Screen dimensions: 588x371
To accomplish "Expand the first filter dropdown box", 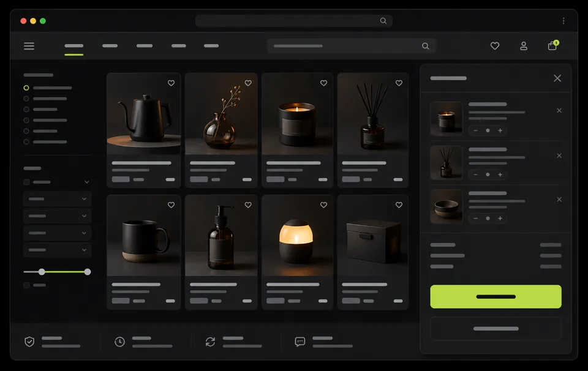I will pyautogui.click(x=57, y=199).
